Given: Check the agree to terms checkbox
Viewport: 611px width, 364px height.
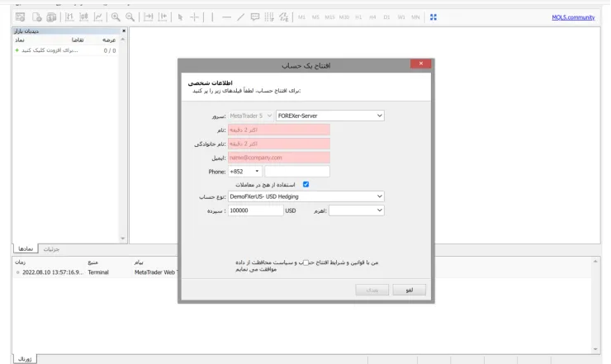Looking at the screenshot, I should (305, 262).
